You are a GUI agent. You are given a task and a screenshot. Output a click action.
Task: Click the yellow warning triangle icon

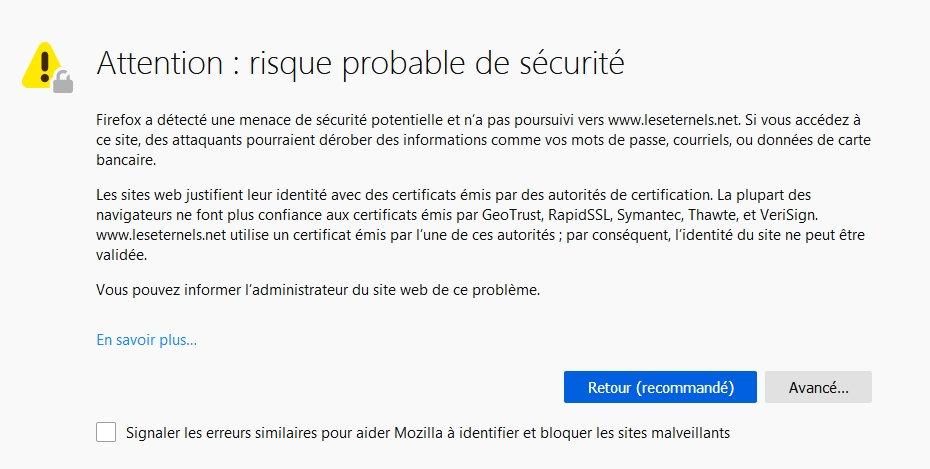[42, 62]
